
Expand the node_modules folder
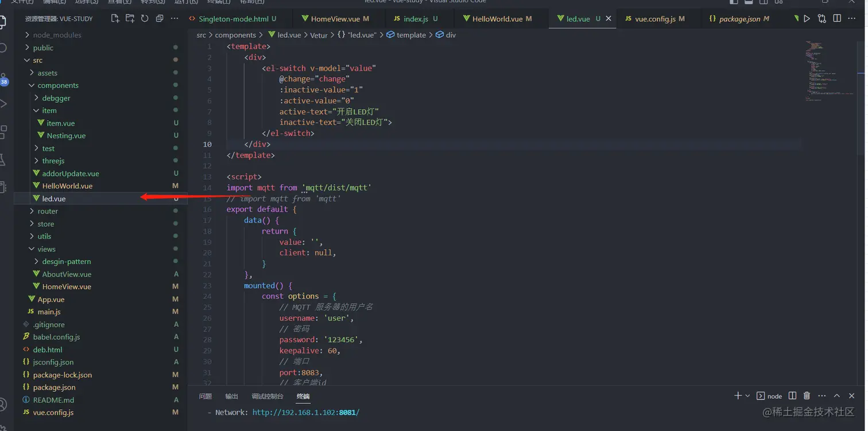click(100, 35)
